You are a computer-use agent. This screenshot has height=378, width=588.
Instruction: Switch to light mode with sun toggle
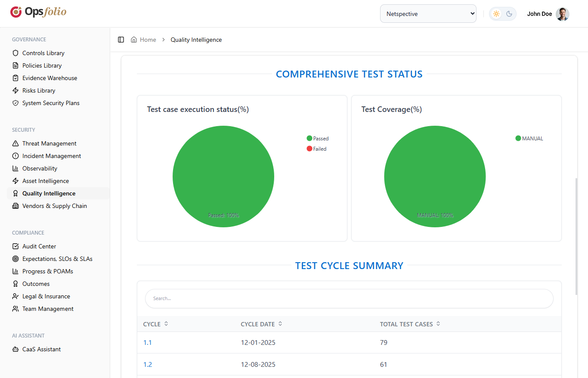coord(496,13)
